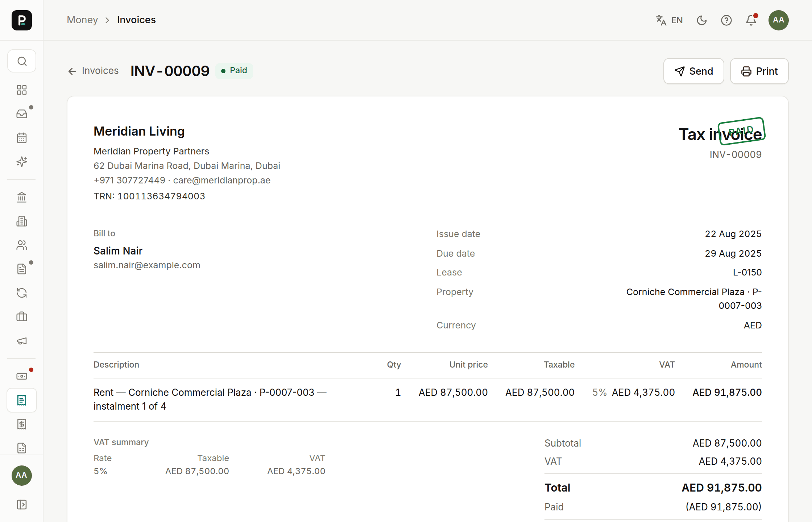This screenshot has width=812, height=522.
Task: Expand the sidebar panel toggle
Action: pos(22,505)
